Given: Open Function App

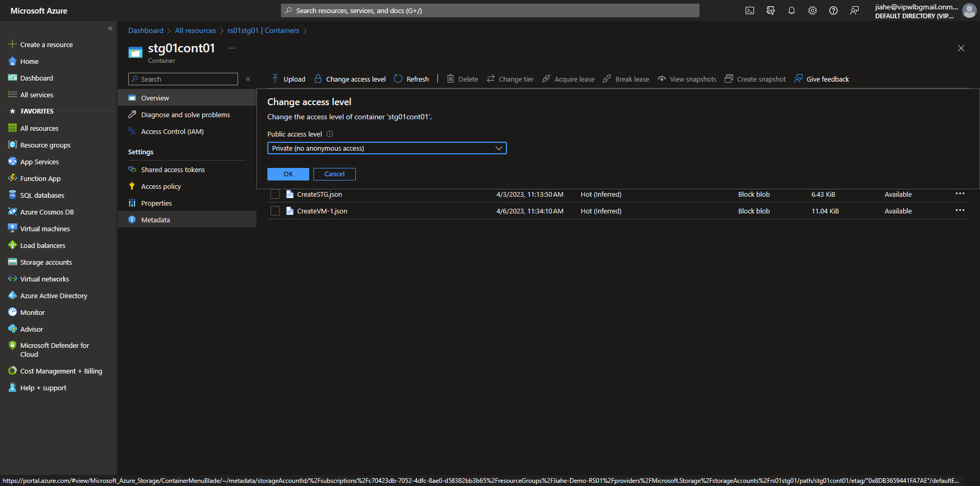Looking at the screenshot, I should point(59,178).
